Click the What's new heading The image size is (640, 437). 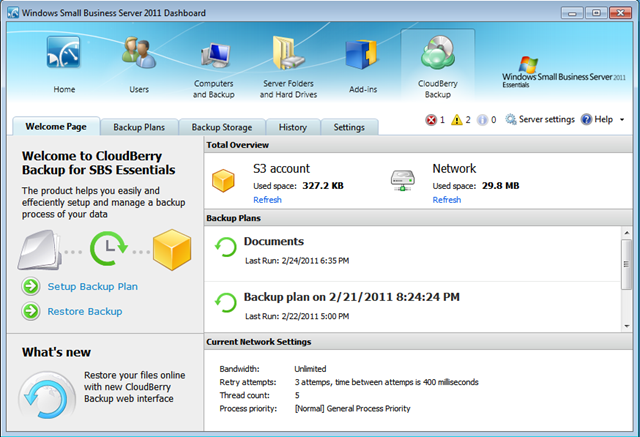click(56, 352)
